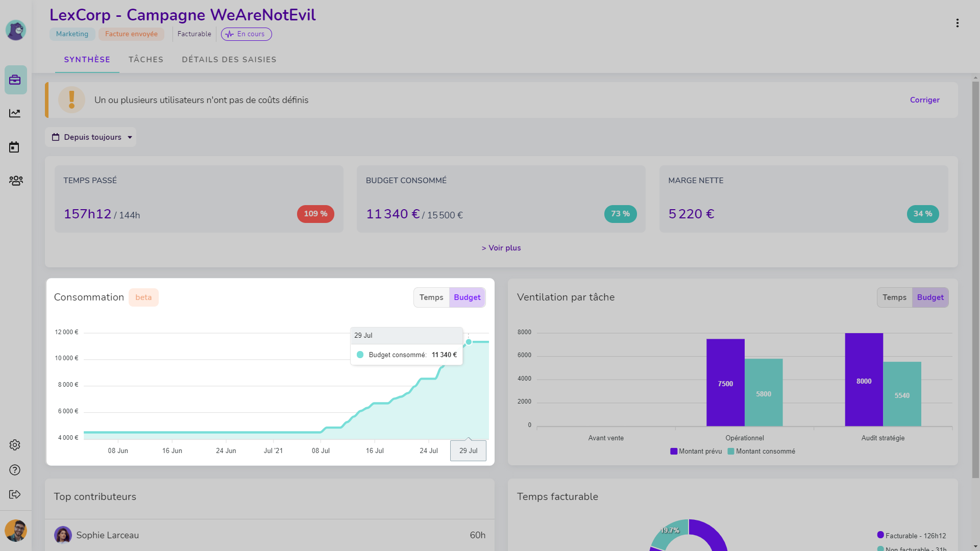Image resolution: width=980 pixels, height=551 pixels.
Task: Click the LexCorp - Campagne WeAreNotEvil title
Action: (183, 15)
